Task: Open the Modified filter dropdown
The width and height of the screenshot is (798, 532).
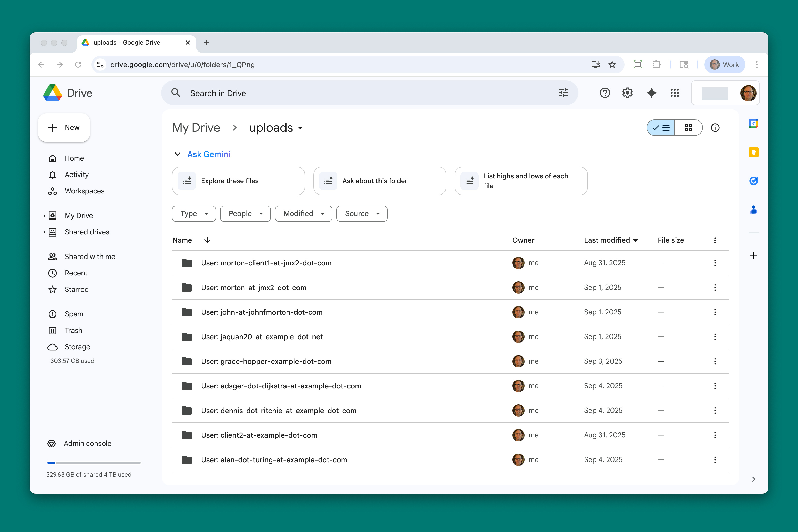Action: [303, 214]
